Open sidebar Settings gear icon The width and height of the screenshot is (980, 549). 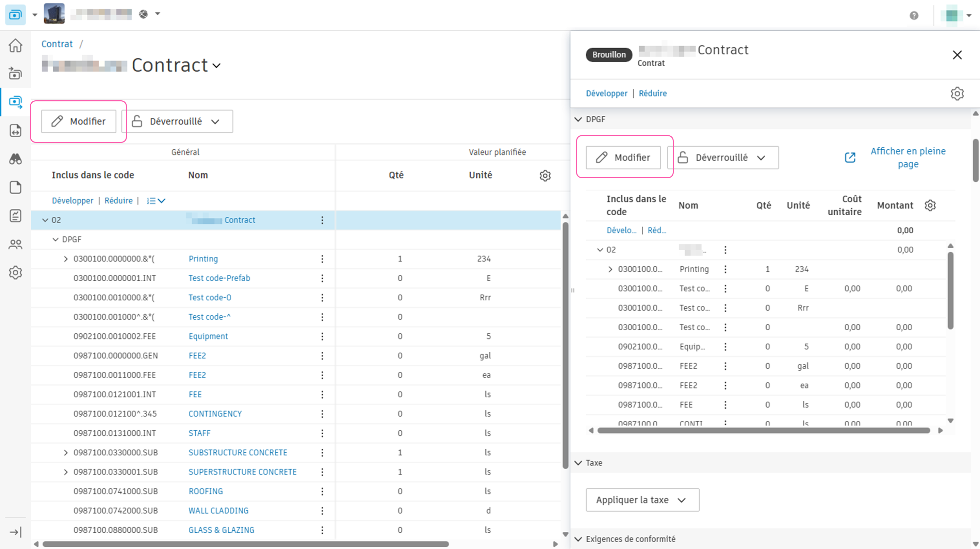click(x=15, y=272)
